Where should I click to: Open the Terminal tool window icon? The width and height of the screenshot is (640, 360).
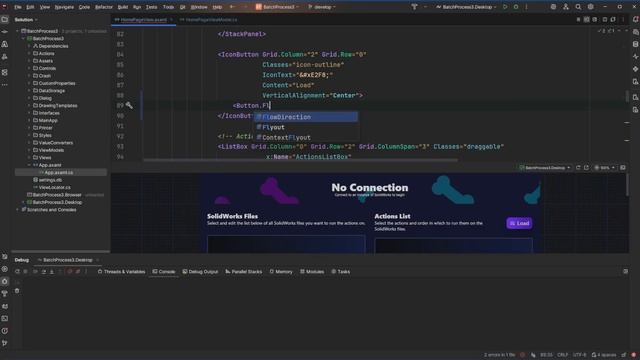point(4,318)
